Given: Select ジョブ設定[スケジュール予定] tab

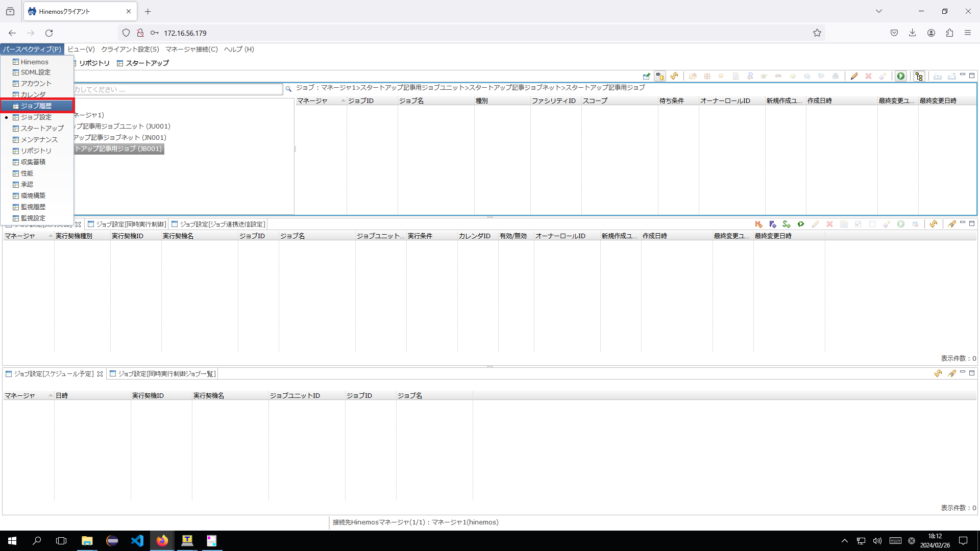Looking at the screenshot, I should (x=54, y=374).
